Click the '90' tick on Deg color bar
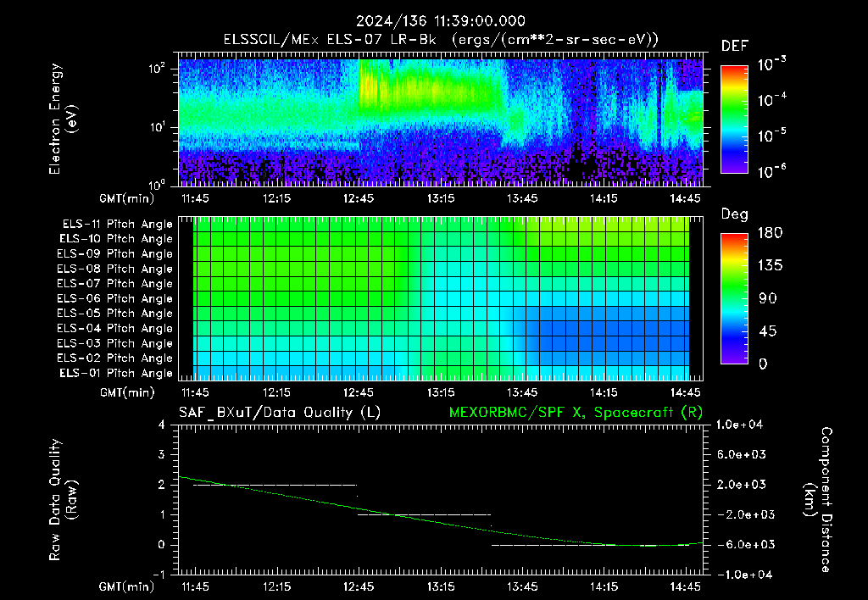Viewport: 868px width, 600px height. pos(767,298)
